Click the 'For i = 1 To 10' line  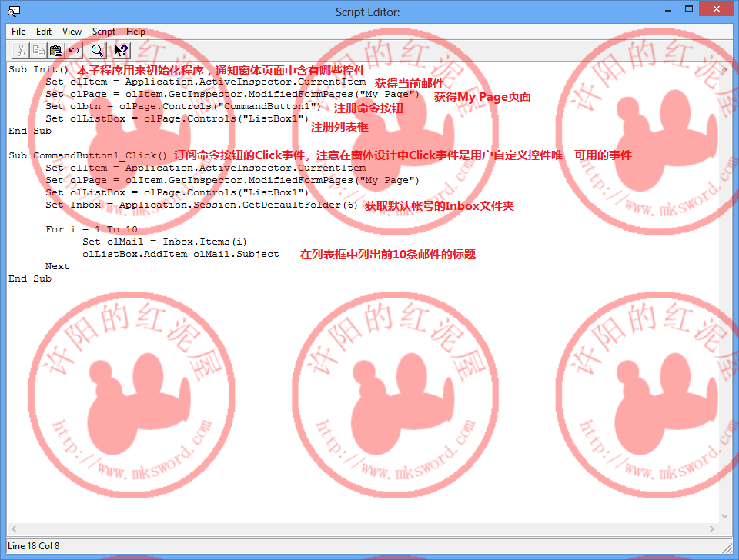[92, 229]
